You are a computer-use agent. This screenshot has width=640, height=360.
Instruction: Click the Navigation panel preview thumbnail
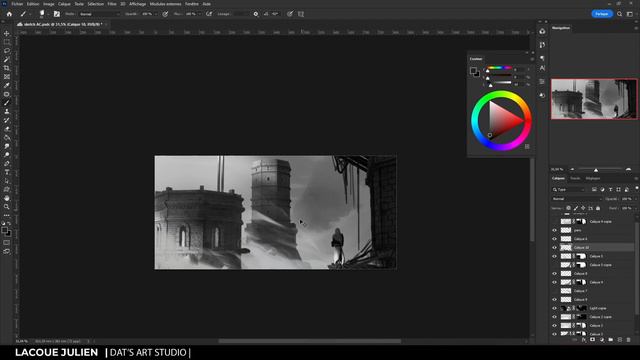tap(594, 99)
